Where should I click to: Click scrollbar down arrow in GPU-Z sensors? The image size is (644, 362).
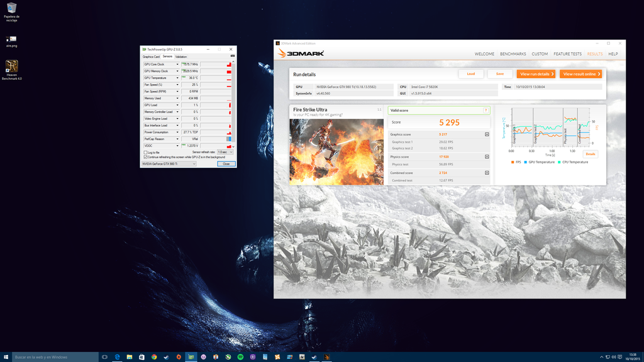[234, 146]
